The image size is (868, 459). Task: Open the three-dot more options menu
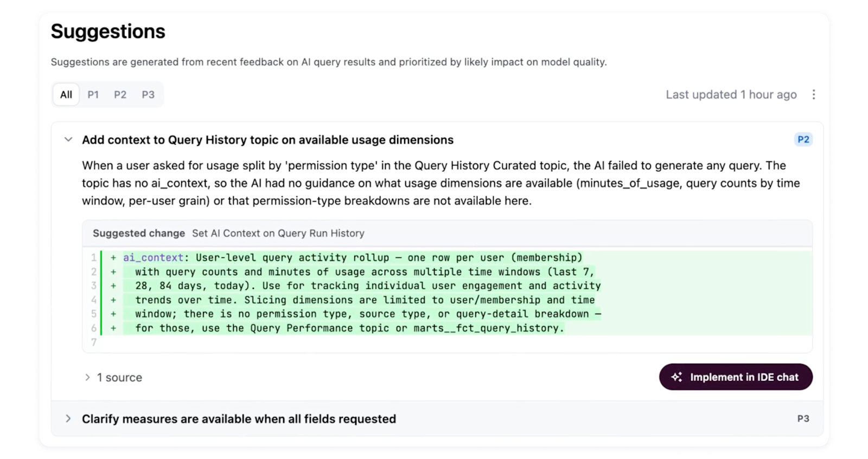tap(813, 95)
